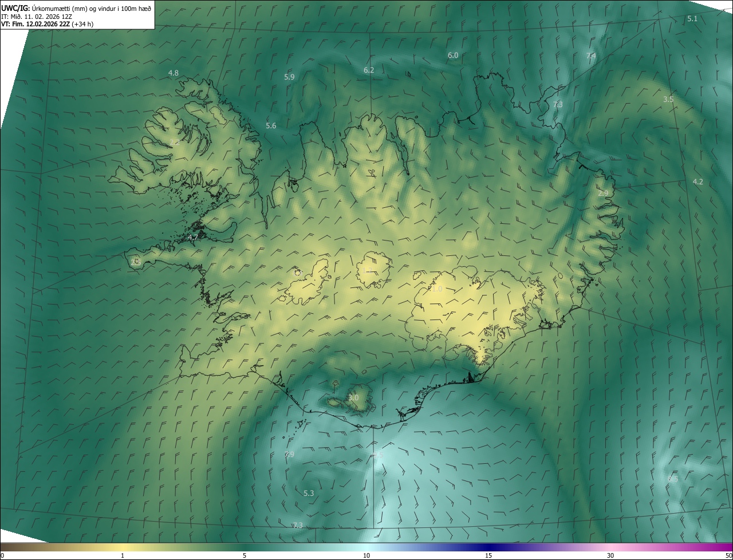The width and height of the screenshot is (733, 560).
Task: Click the map value 4.8
Action: (x=174, y=73)
